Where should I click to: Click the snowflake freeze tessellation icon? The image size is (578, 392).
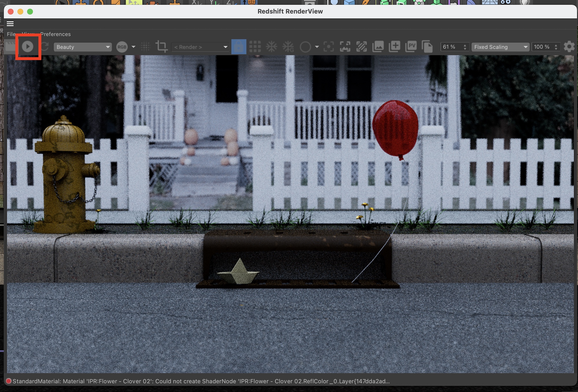(271, 47)
